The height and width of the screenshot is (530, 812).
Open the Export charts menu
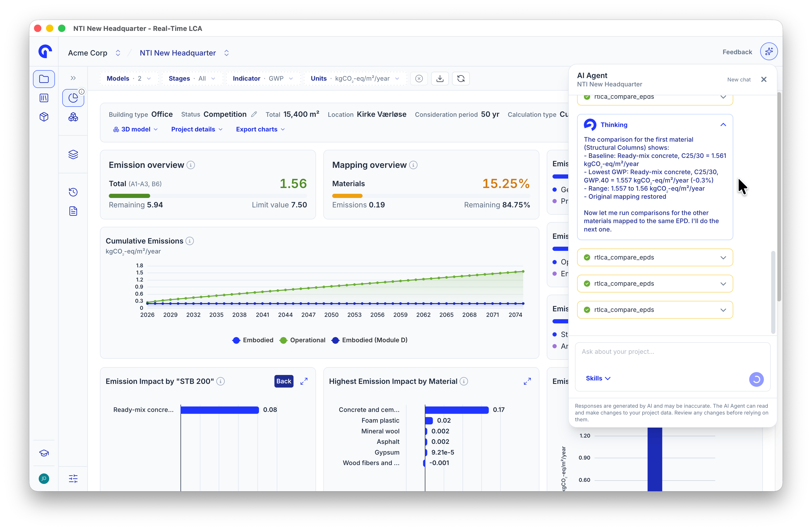tap(260, 129)
